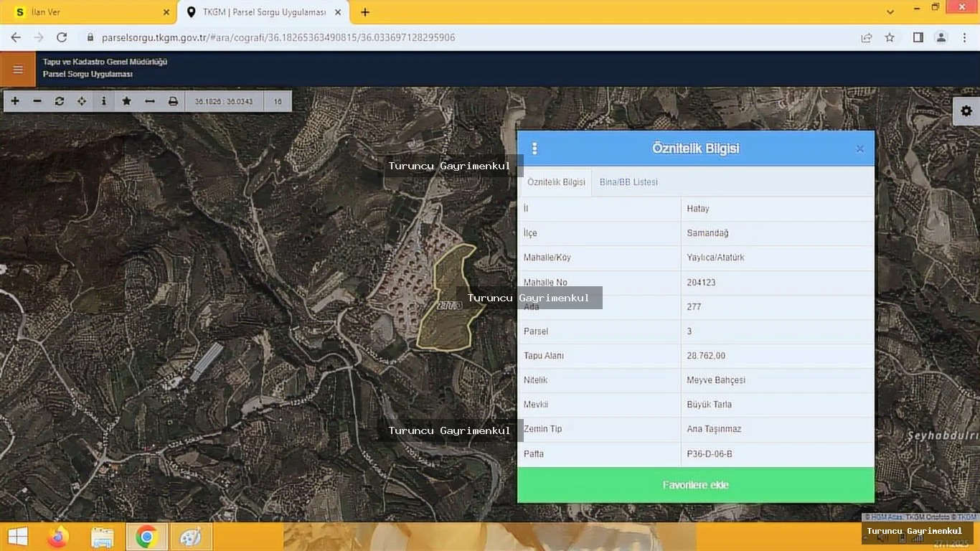
Task: Click the Samandağ district value
Action: 707,233
